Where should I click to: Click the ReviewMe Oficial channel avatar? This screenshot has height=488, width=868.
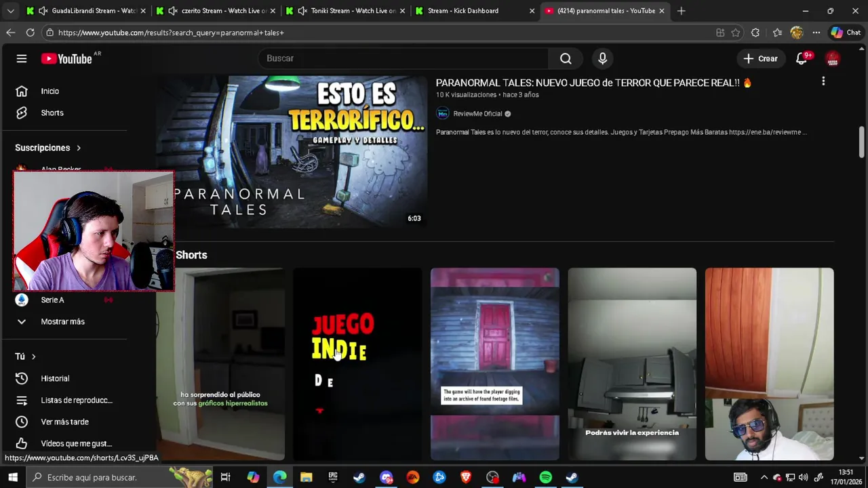[443, 114]
